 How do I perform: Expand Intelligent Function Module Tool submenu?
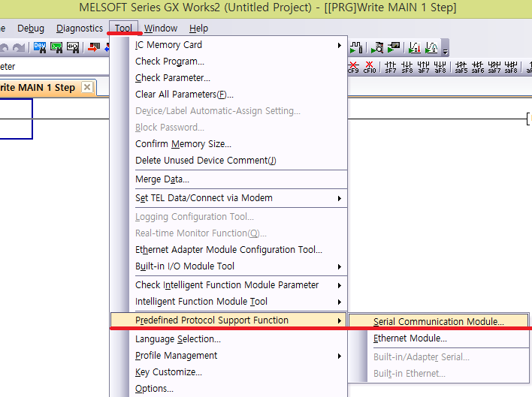click(x=238, y=302)
